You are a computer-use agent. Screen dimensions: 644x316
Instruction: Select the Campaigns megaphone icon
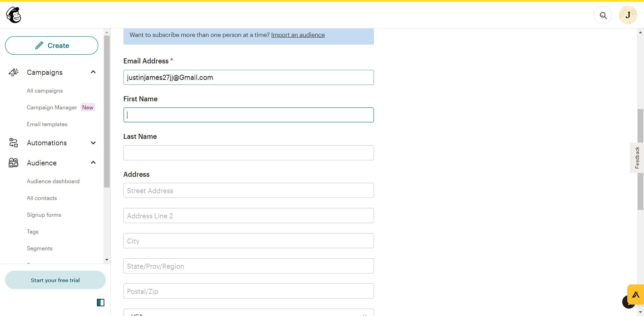[x=13, y=72]
